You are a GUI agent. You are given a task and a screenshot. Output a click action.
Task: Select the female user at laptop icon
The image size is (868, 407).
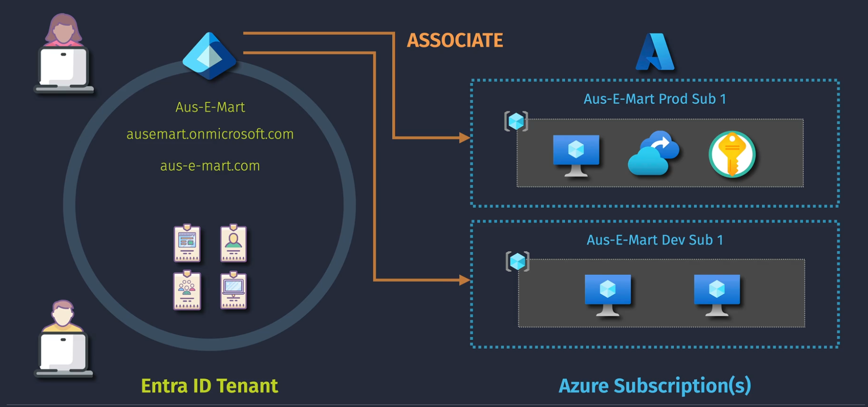tap(64, 53)
